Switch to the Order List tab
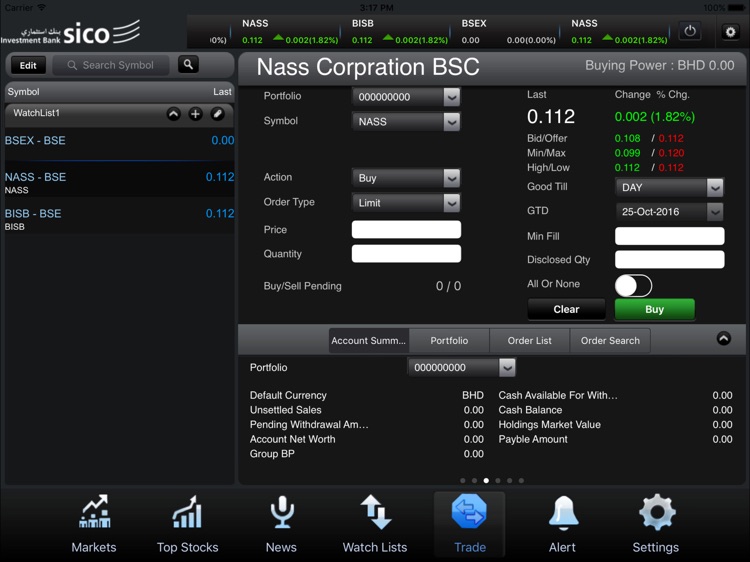This screenshot has width=750, height=562. click(x=529, y=341)
